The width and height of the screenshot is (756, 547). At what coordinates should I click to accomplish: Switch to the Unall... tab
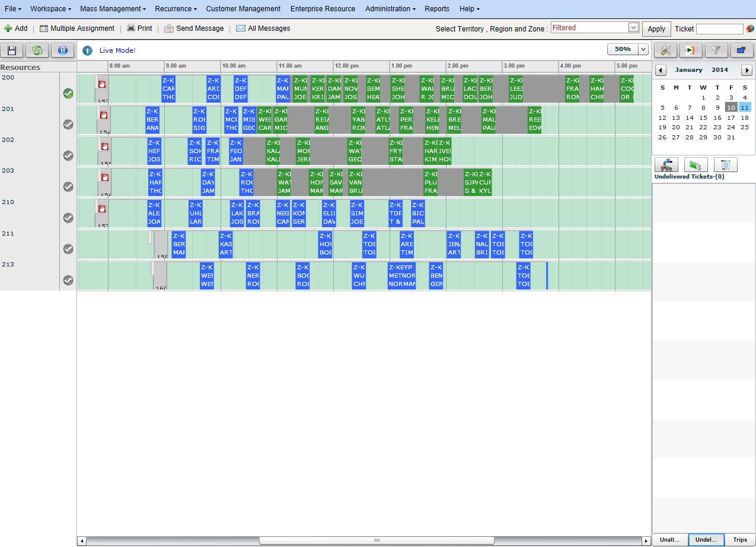click(x=670, y=540)
